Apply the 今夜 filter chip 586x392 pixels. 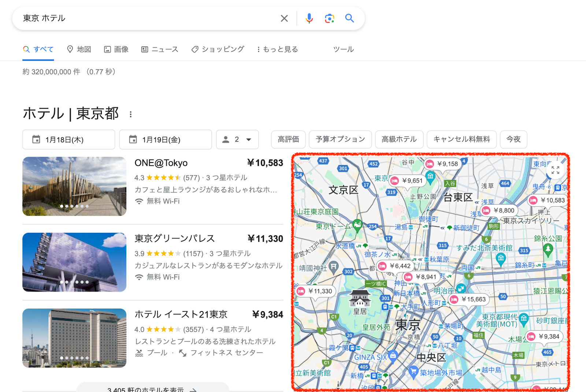tap(513, 139)
